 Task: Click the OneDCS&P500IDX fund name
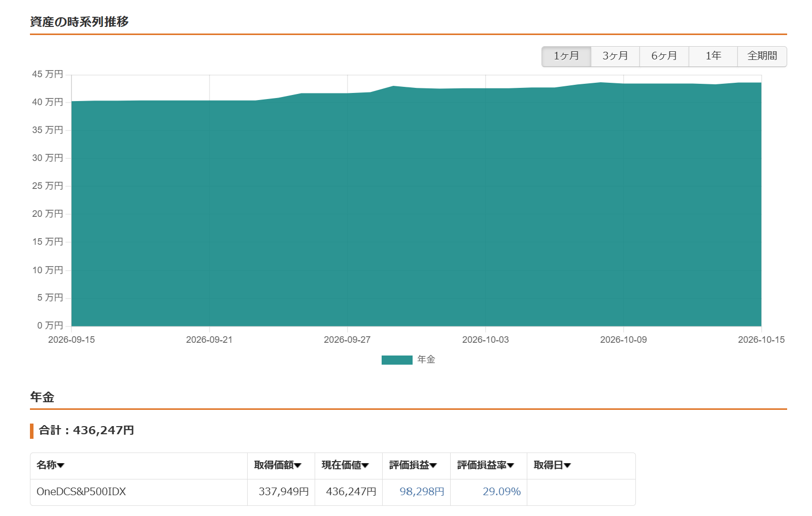tap(81, 492)
